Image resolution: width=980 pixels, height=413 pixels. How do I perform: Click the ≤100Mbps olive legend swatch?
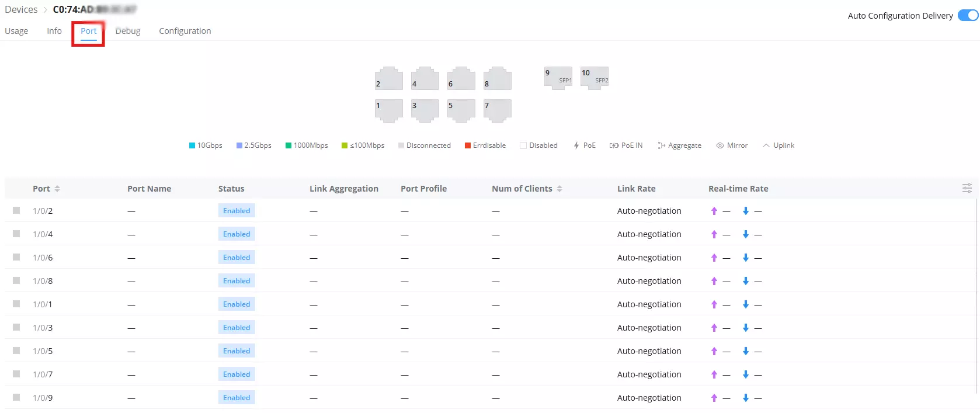(x=345, y=145)
